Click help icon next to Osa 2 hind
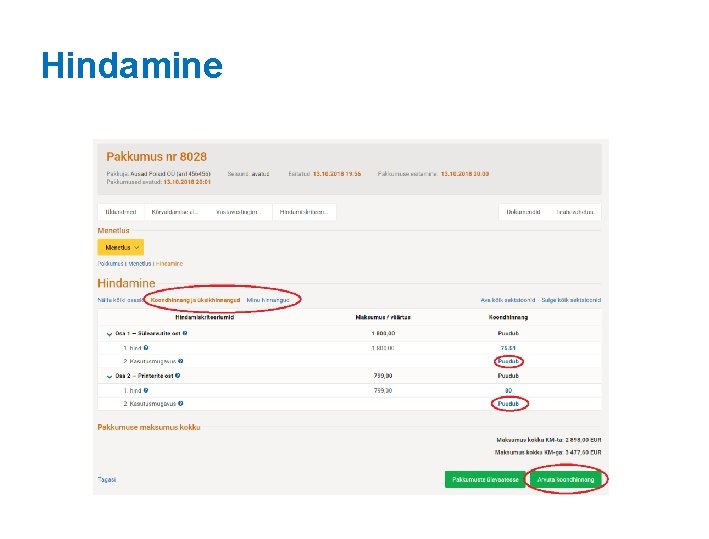The width and height of the screenshot is (709, 539). (146, 390)
